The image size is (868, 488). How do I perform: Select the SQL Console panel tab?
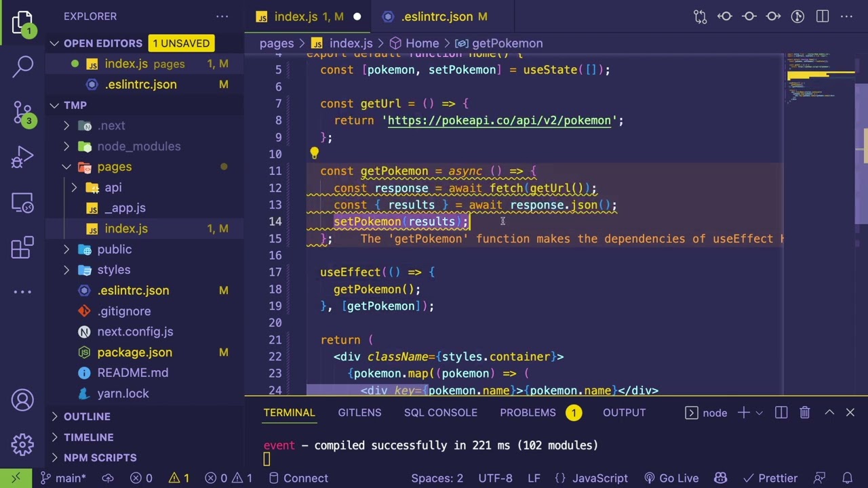[441, 413]
